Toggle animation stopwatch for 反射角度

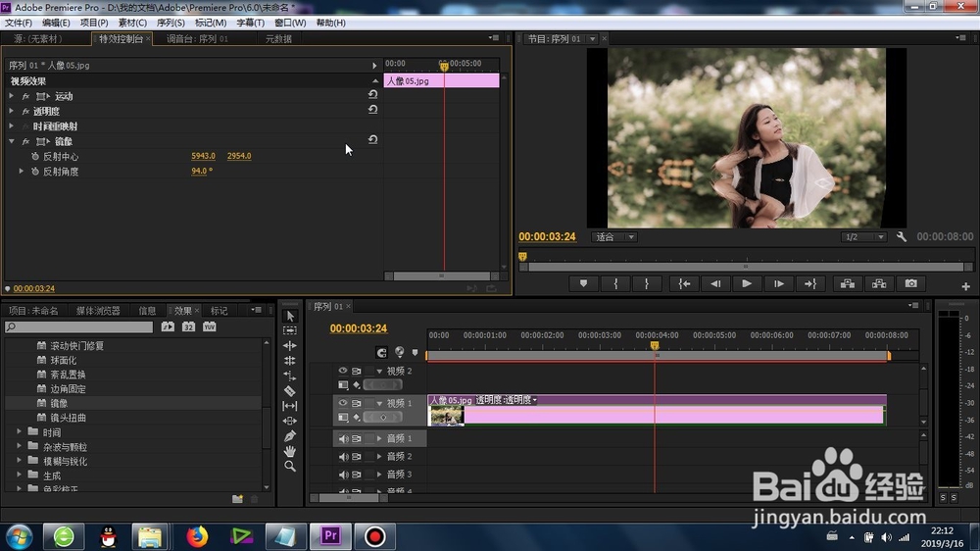[35, 172]
